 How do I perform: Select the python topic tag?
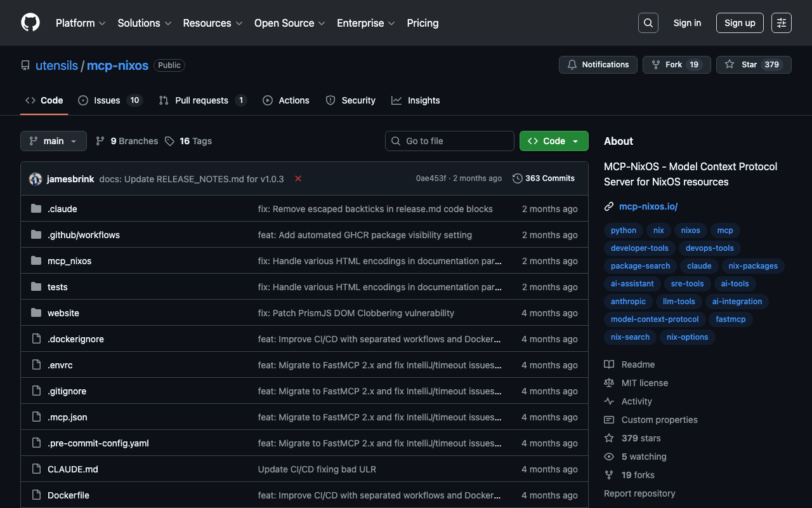(623, 231)
